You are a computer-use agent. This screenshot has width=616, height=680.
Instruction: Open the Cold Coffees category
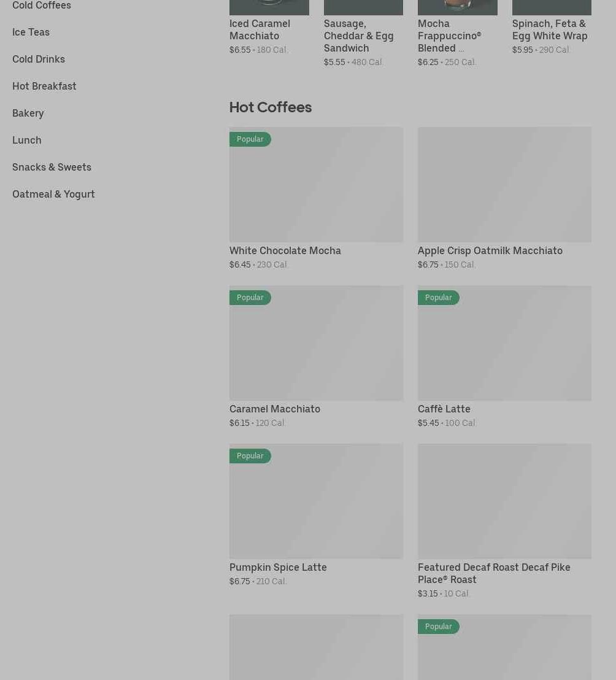[42, 5]
